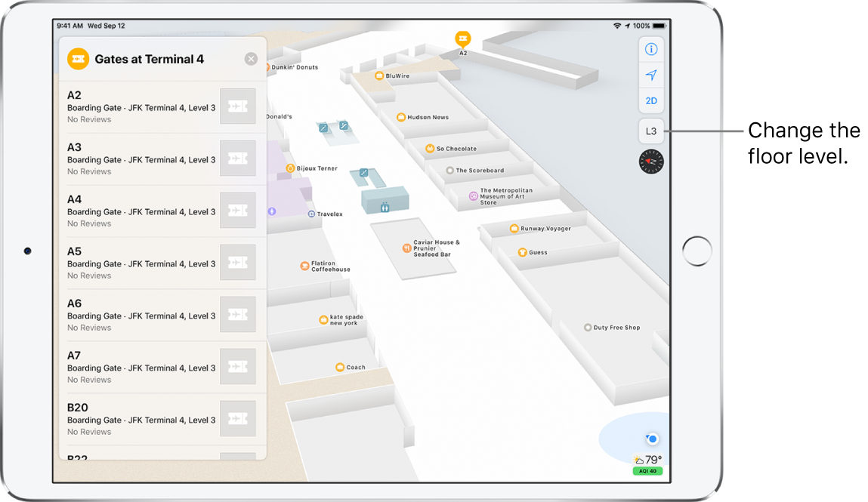Tap the A4 gate thumbnail image
The height and width of the screenshot is (502, 868).
[x=238, y=210]
